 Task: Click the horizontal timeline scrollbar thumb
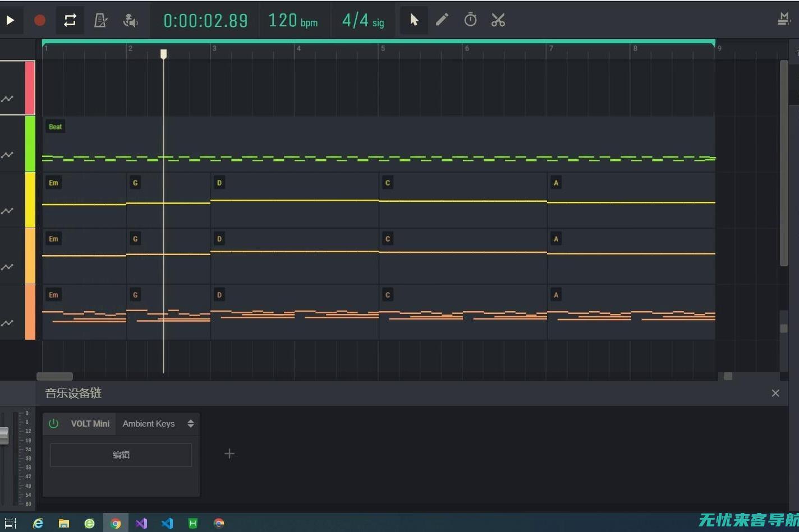click(x=54, y=376)
